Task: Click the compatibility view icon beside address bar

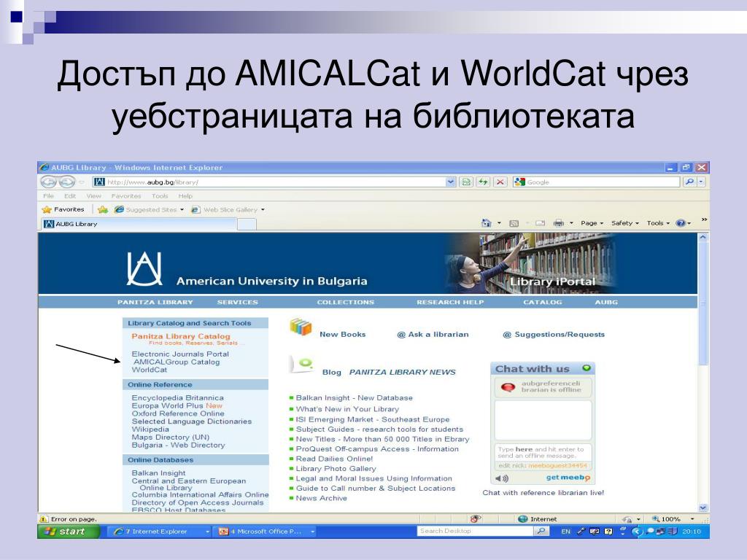Action: pos(466,182)
